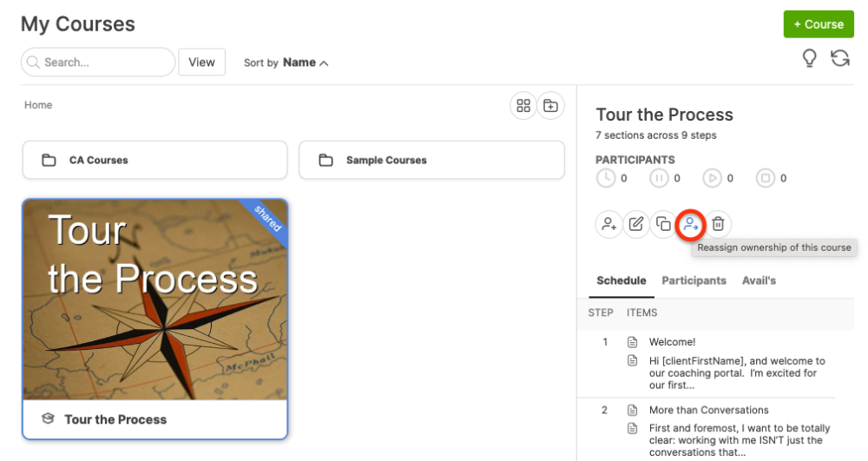Open the Sample Courses folder

click(431, 161)
